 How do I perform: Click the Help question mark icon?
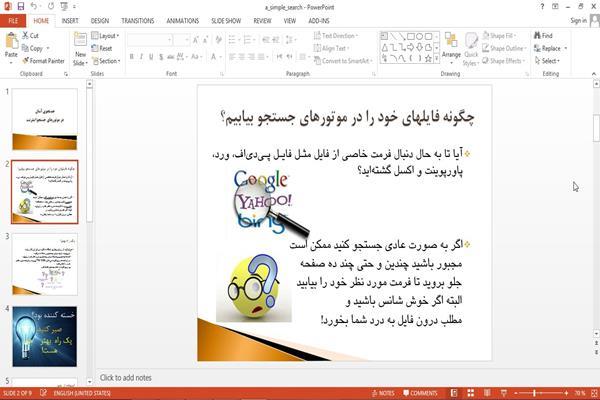tap(542, 7)
